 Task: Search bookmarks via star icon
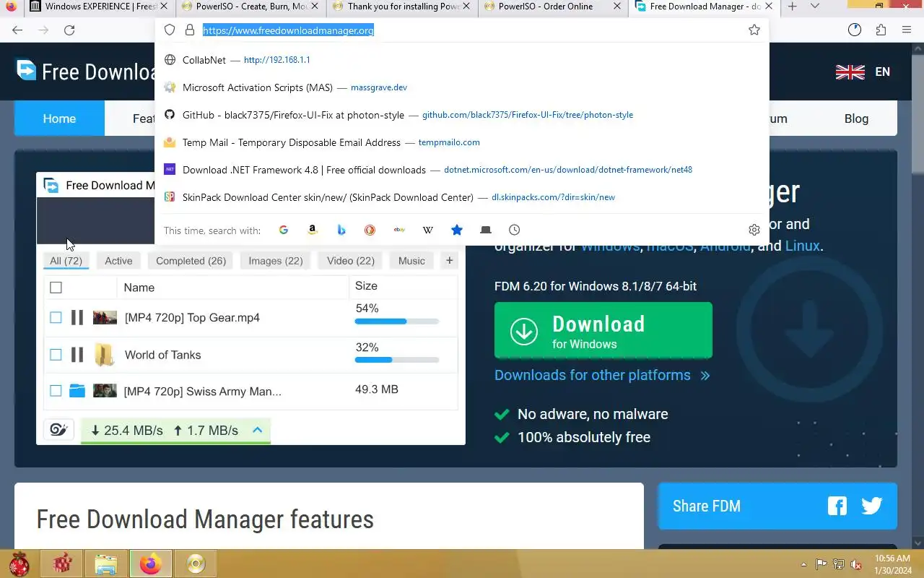click(x=457, y=230)
